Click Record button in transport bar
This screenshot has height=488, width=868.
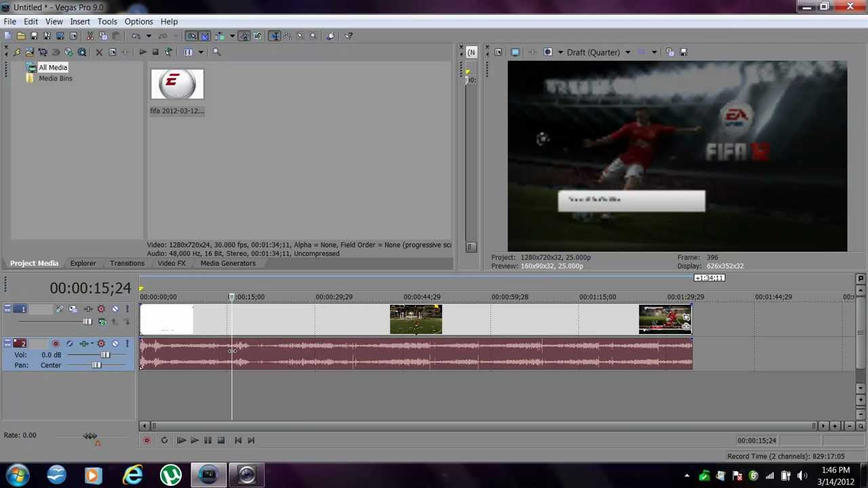click(146, 441)
